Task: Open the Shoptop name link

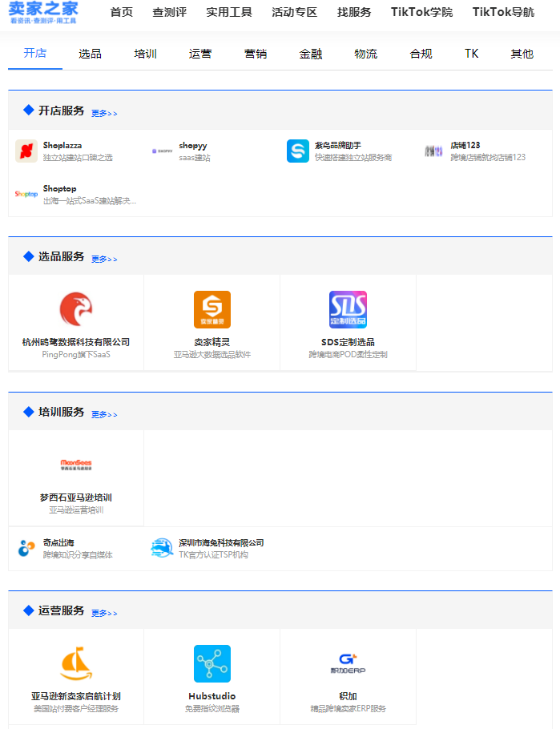Action: click(59, 189)
